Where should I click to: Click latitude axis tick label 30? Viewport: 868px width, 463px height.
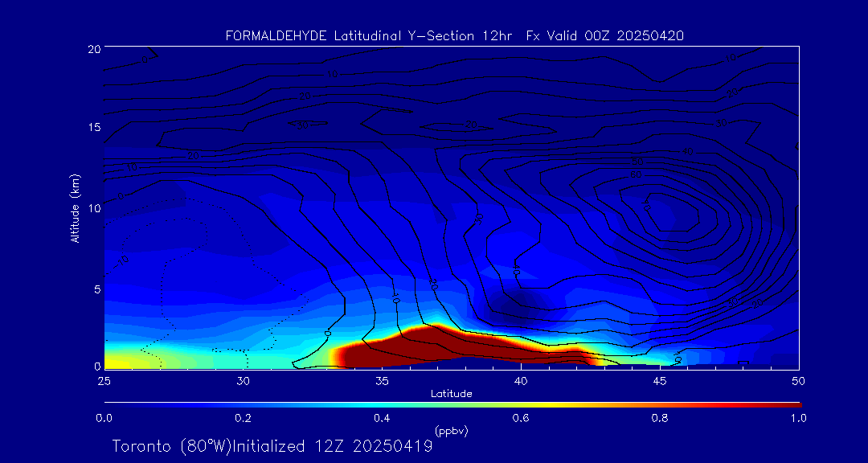(243, 381)
